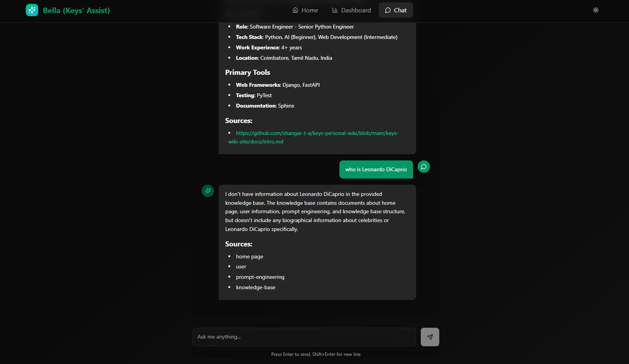Click the assistant sparkle avatar icon

208,191
